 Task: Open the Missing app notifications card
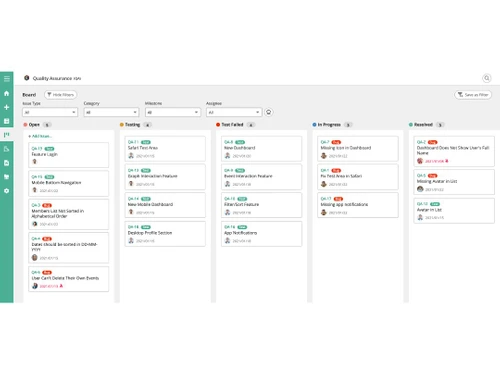358,205
